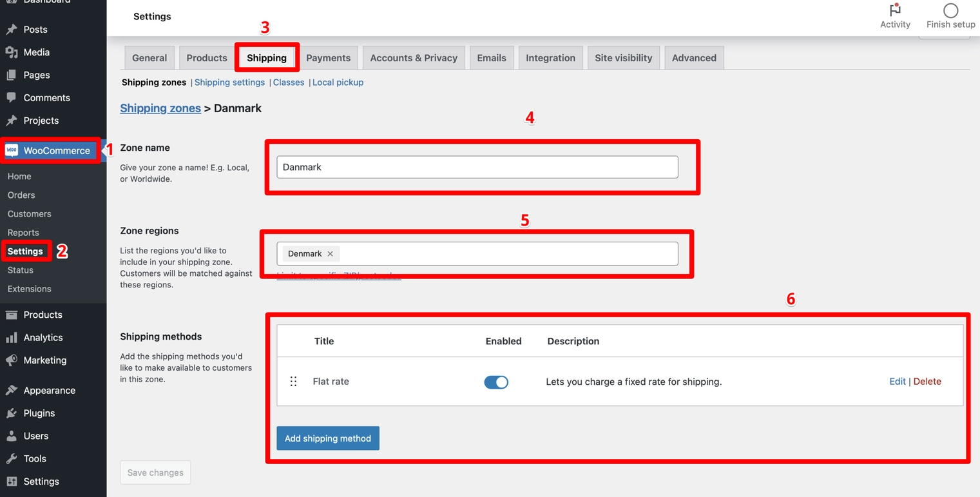The image size is (980, 497).
Task: Open Posts via the pin icon
Action: coord(11,30)
